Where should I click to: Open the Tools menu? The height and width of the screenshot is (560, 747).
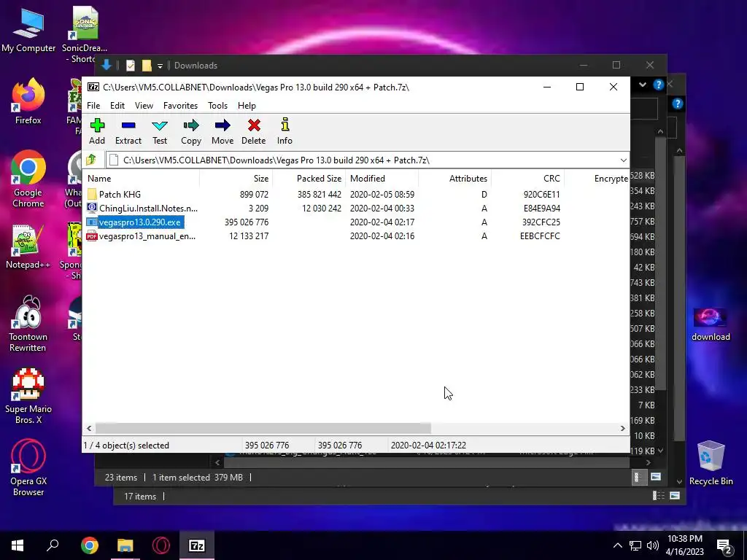click(x=217, y=105)
